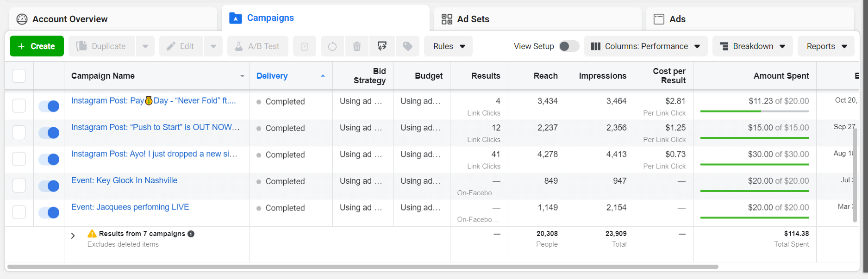Click the trash delete icon

coord(357,46)
